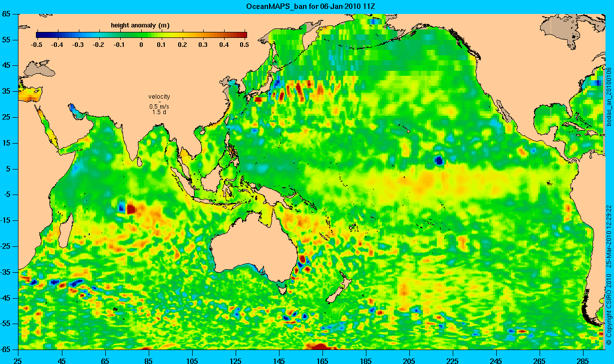Click the 0.5 value on the color bar
Viewport: 614px width, 364px height.
pyautogui.click(x=244, y=45)
